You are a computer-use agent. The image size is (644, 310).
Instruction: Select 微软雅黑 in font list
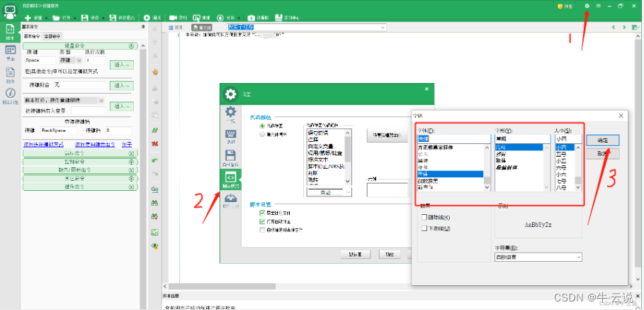coord(428,180)
